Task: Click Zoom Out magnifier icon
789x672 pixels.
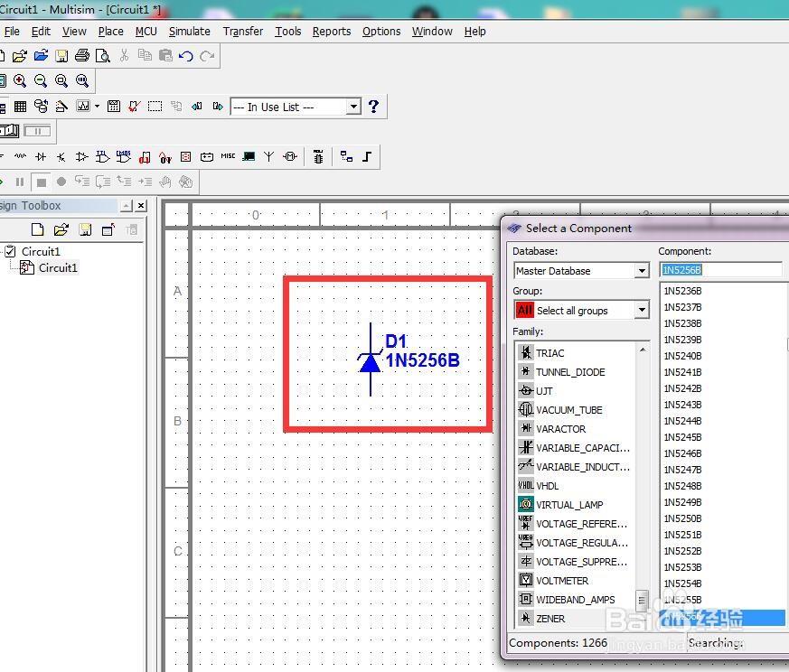Action: (41, 80)
